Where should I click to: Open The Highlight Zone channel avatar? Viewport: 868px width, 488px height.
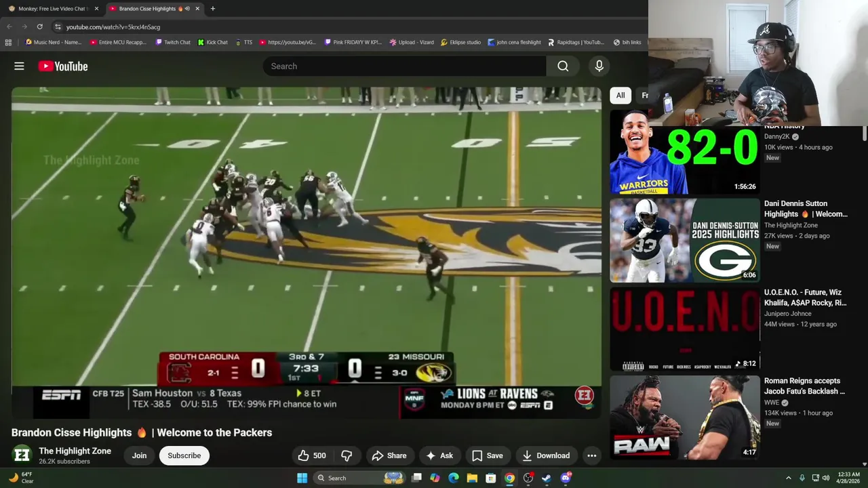point(22,455)
